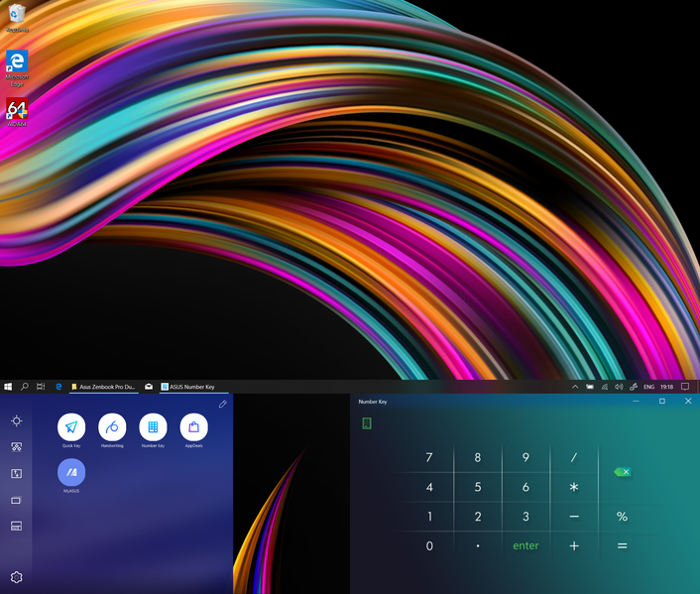Open ScreenPad brightness control in sidebar
Viewport: 700px width, 594px height.
click(17, 420)
